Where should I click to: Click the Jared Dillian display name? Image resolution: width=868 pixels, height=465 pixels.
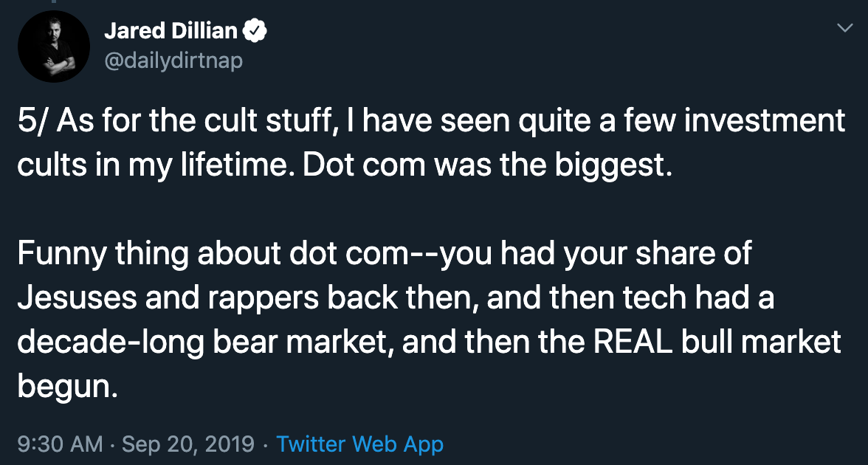170,31
